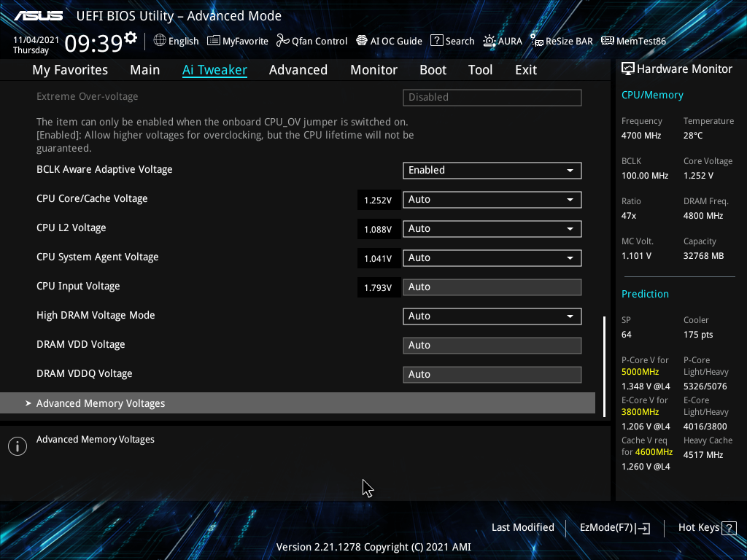The height and width of the screenshot is (560, 747).
Task: Click the Hardware Monitor screen icon
Action: (x=628, y=69)
